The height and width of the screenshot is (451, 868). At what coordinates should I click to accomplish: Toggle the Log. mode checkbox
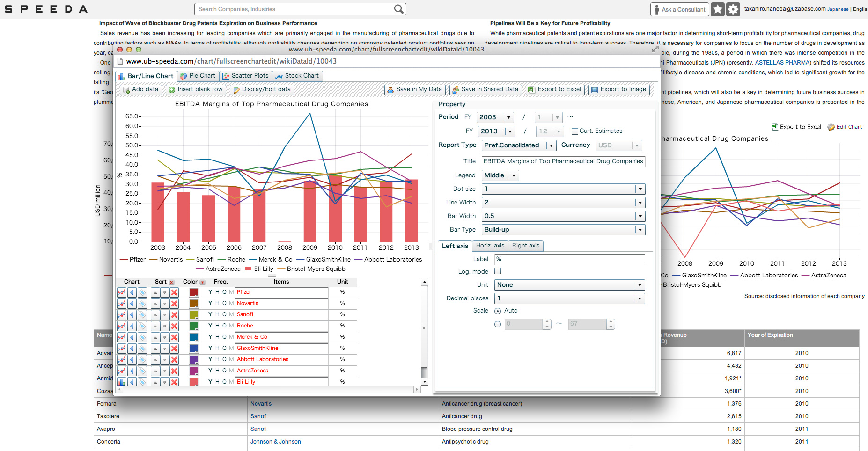498,271
